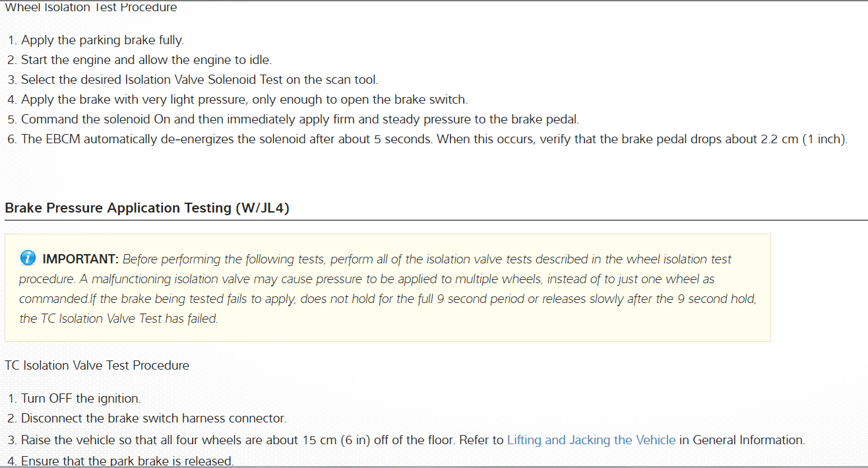Click the blue info icon beside IMPORTANT

click(28, 258)
